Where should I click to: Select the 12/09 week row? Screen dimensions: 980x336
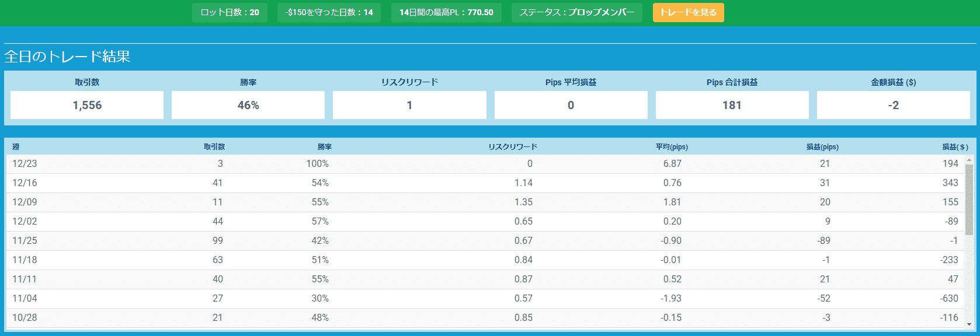coord(485,202)
